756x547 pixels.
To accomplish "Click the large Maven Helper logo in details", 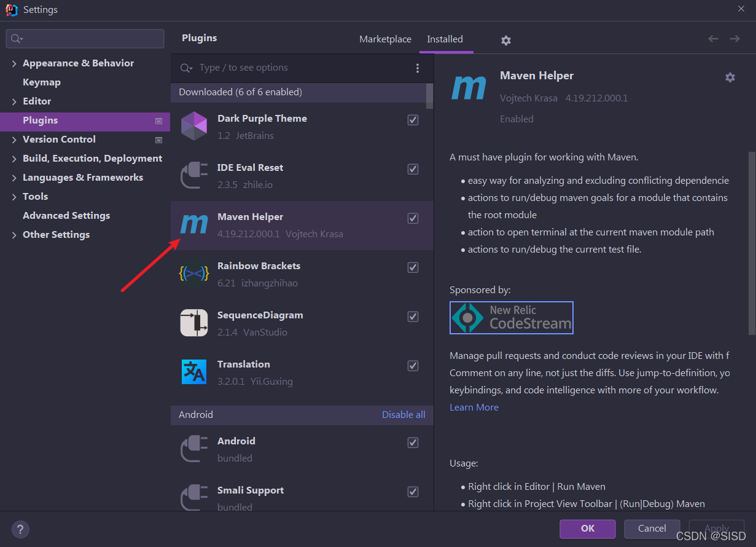I will pos(469,88).
